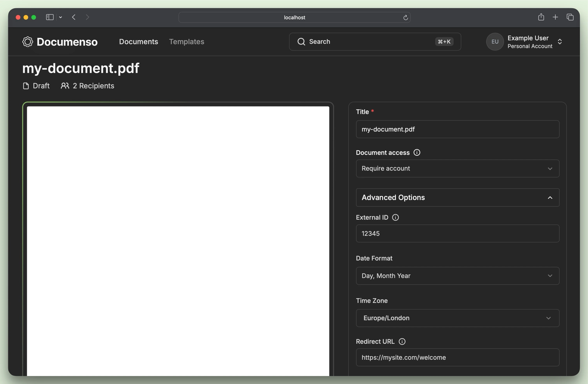The width and height of the screenshot is (588, 384).
Task: Click the Redirect URL info icon
Action: pos(402,342)
